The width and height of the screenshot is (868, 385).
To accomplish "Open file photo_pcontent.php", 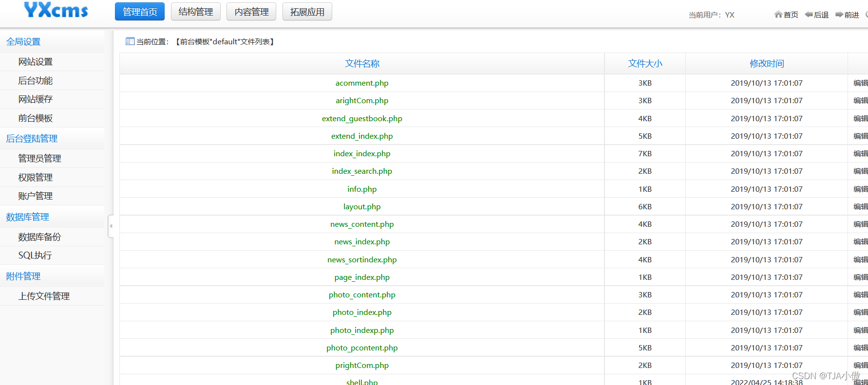I will click(362, 348).
